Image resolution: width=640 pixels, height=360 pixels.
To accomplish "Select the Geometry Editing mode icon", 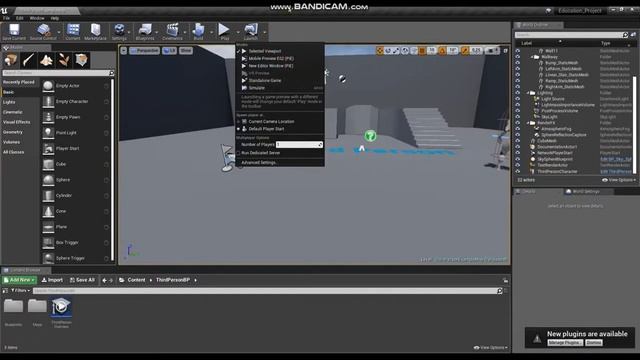I will [82, 60].
